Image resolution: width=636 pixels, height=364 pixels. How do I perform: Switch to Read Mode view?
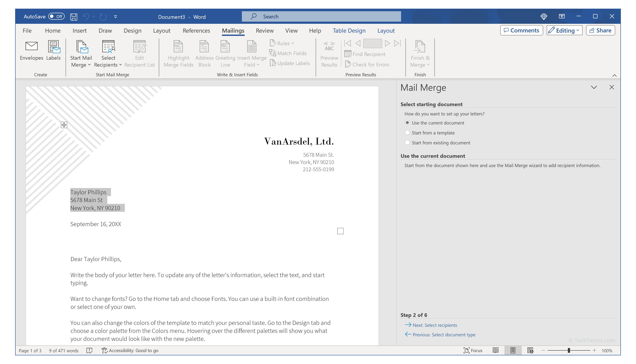click(495, 351)
